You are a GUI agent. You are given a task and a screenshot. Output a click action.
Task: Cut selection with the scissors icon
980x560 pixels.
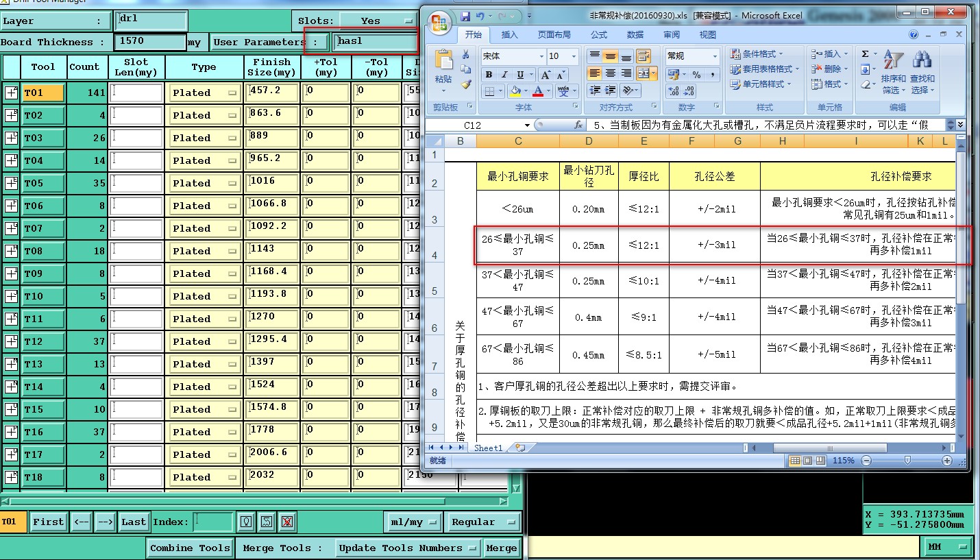466,55
